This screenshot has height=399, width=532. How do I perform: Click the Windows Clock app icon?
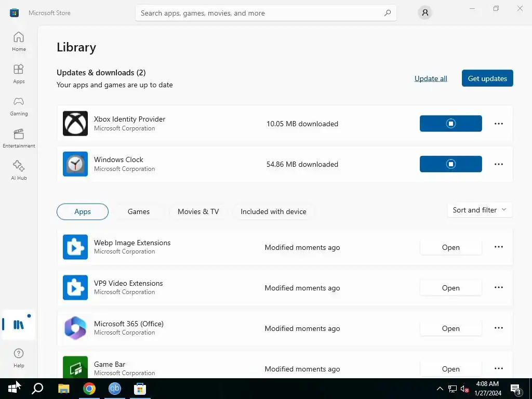pyautogui.click(x=75, y=164)
